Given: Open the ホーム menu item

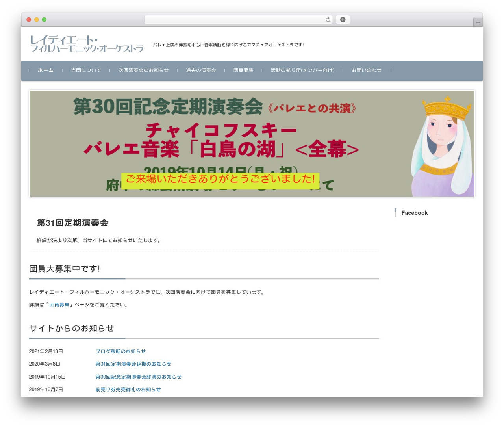Looking at the screenshot, I should tap(45, 71).
